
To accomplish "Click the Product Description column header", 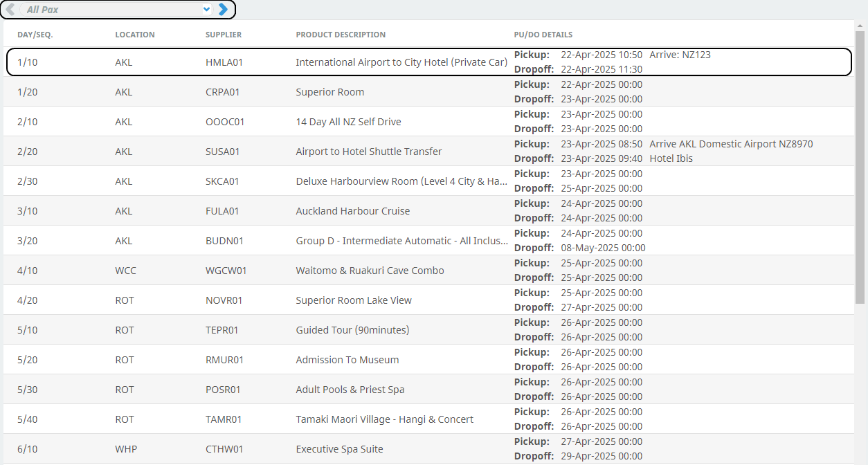I will (x=341, y=35).
